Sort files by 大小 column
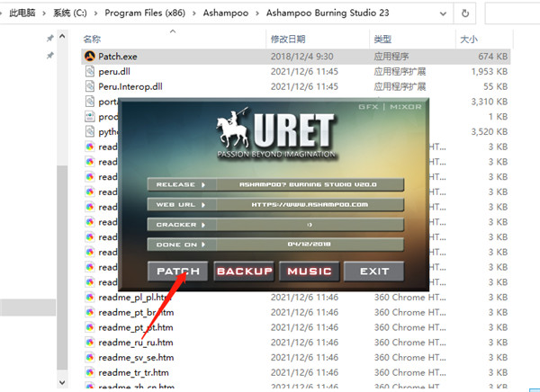The image size is (540, 392). click(x=469, y=40)
